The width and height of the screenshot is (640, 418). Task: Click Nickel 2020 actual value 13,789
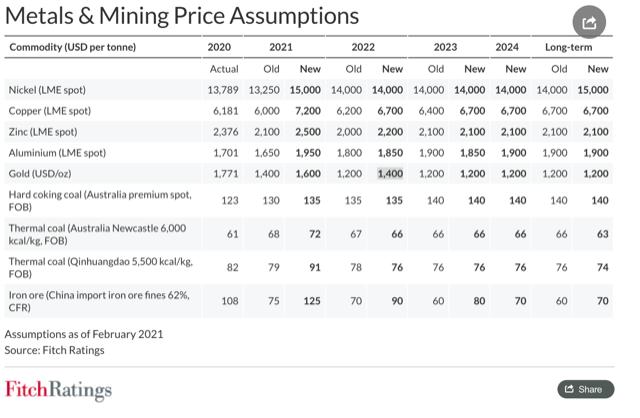(223, 90)
